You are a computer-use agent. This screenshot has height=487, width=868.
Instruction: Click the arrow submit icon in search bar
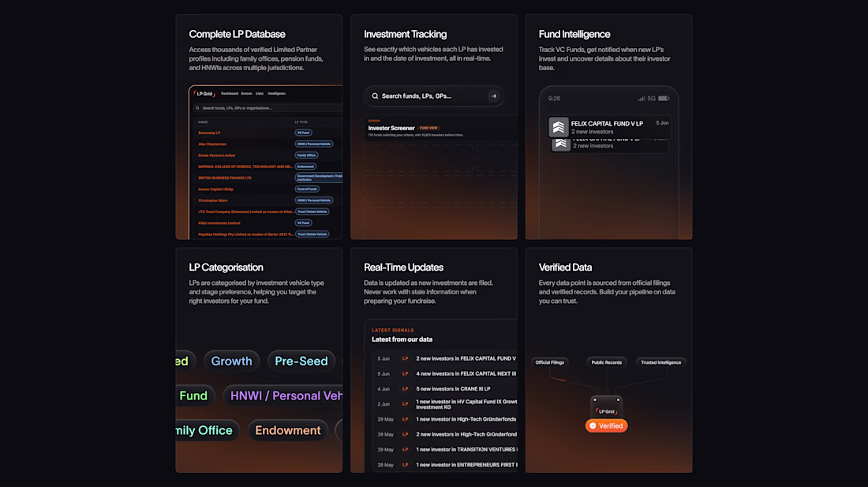[494, 96]
